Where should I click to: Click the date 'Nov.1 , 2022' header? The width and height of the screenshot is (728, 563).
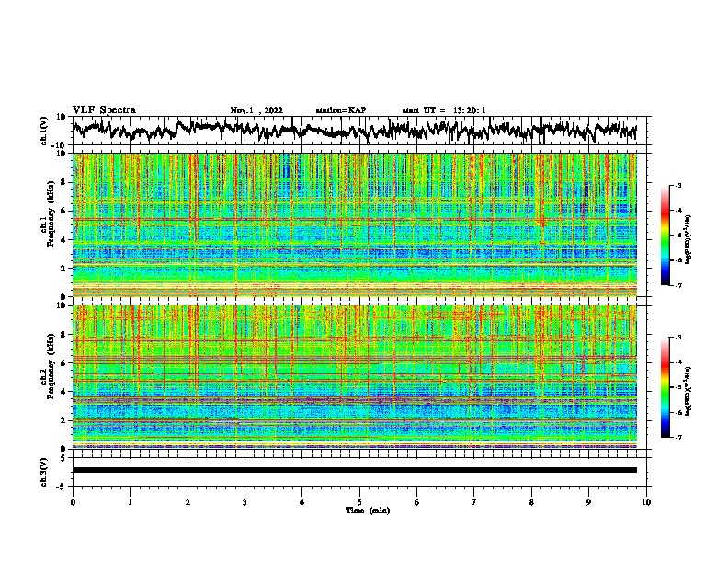point(256,110)
